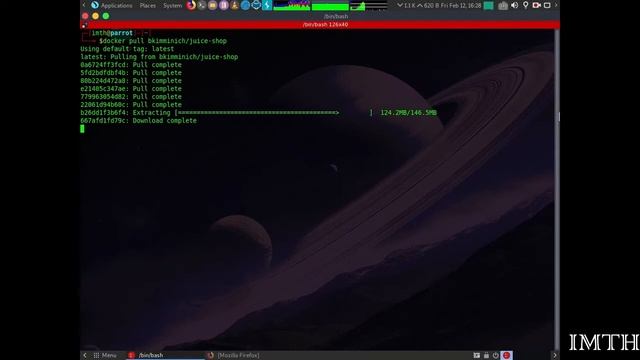Click the terminal split icon in red bar

[84, 25]
